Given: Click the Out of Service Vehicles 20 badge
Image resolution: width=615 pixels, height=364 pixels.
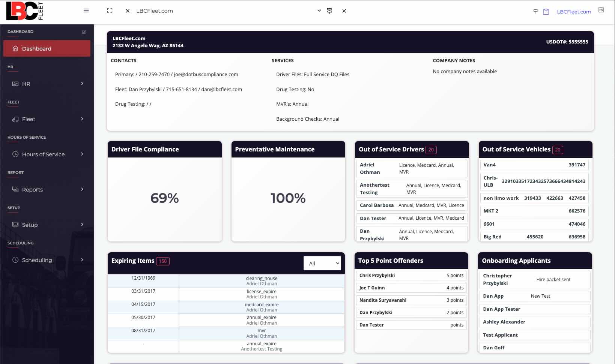Looking at the screenshot, I should [x=558, y=150].
